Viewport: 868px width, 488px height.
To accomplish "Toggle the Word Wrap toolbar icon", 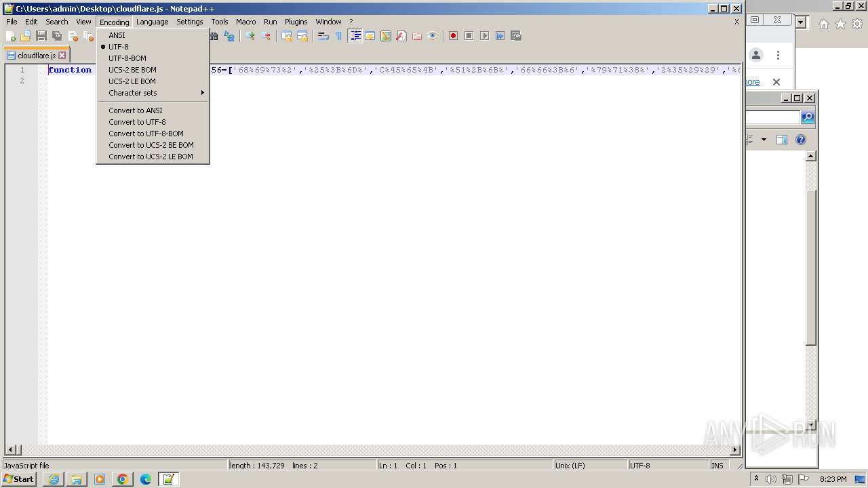I will (323, 36).
